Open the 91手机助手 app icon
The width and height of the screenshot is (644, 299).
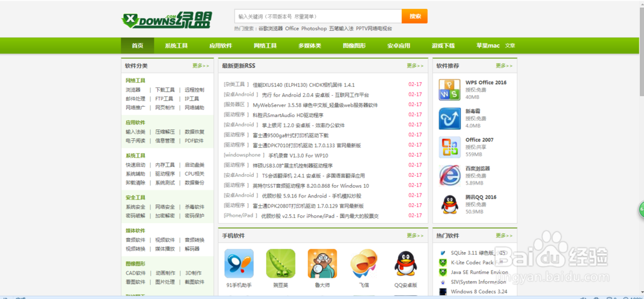pos(239,264)
